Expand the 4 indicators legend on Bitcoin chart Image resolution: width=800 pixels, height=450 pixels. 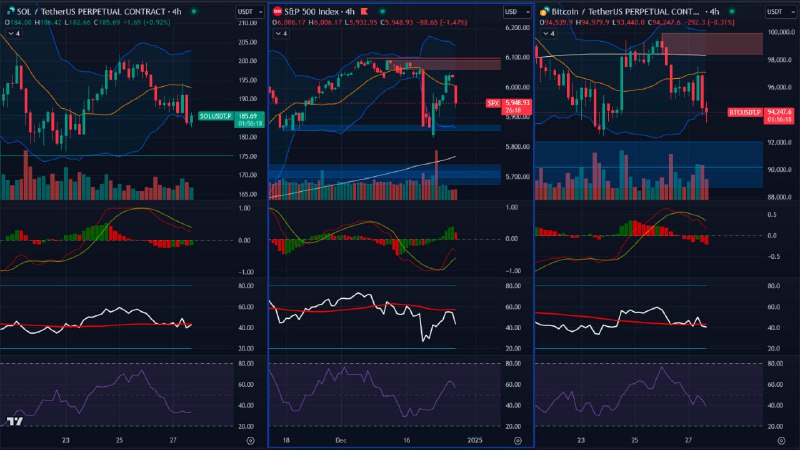(548, 34)
